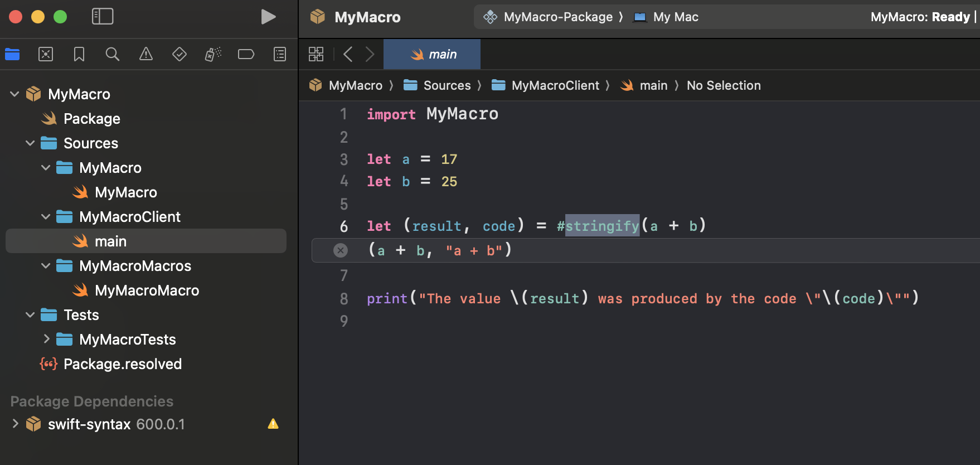Open the MyMacroMacro swift file
The height and width of the screenshot is (465, 980).
tap(146, 290)
